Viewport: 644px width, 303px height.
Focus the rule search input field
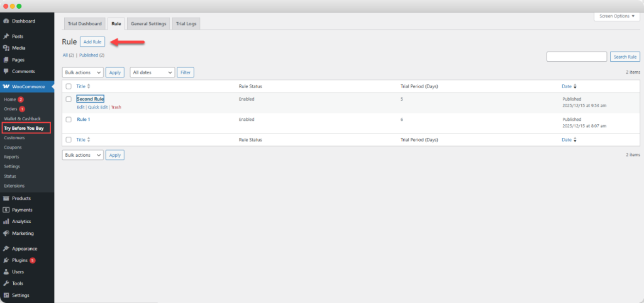(x=576, y=57)
